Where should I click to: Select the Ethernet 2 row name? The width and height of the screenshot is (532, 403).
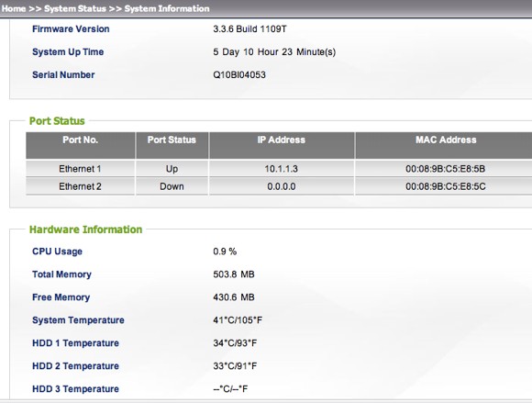click(x=80, y=186)
